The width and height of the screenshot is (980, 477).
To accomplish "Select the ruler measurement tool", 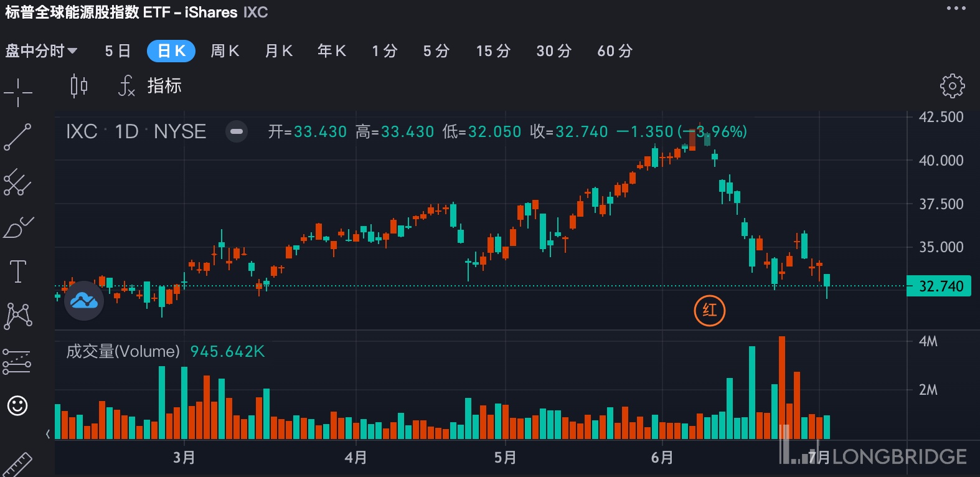I will (17, 464).
